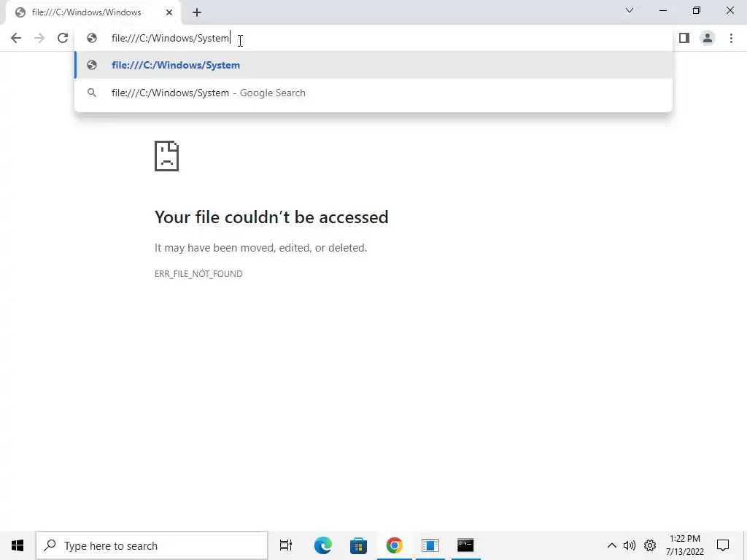Click into the address bar URL text
Image resolution: width=747 pixels, height=560 pixels.
tap(170, 38)
